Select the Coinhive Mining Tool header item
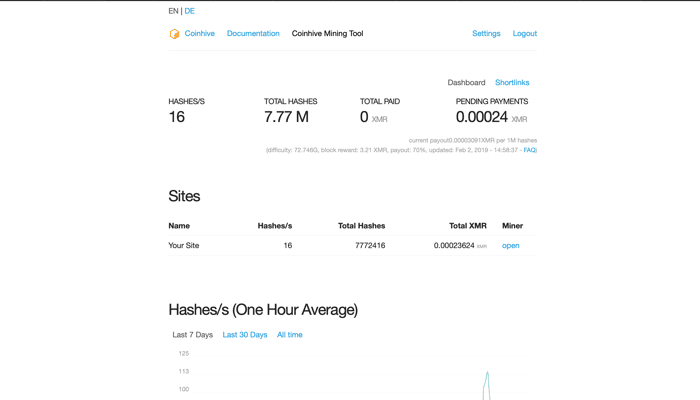 (x=327, y=33)
